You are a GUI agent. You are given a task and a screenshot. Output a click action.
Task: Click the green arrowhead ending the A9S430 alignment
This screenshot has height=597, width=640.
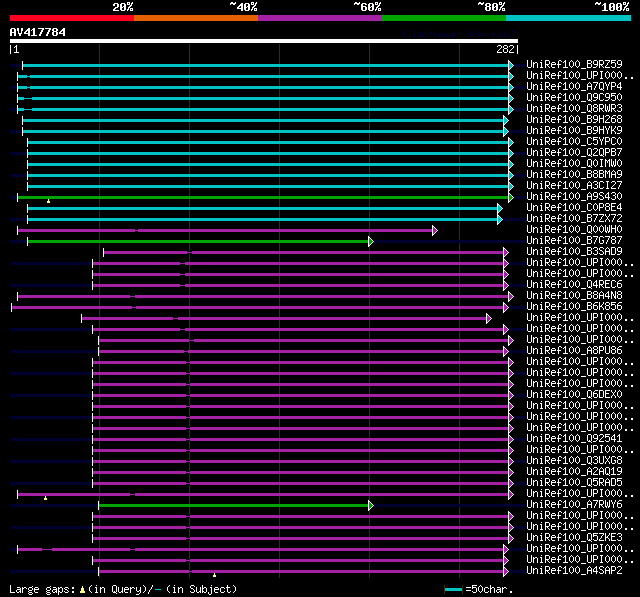[x=511, y=198]
